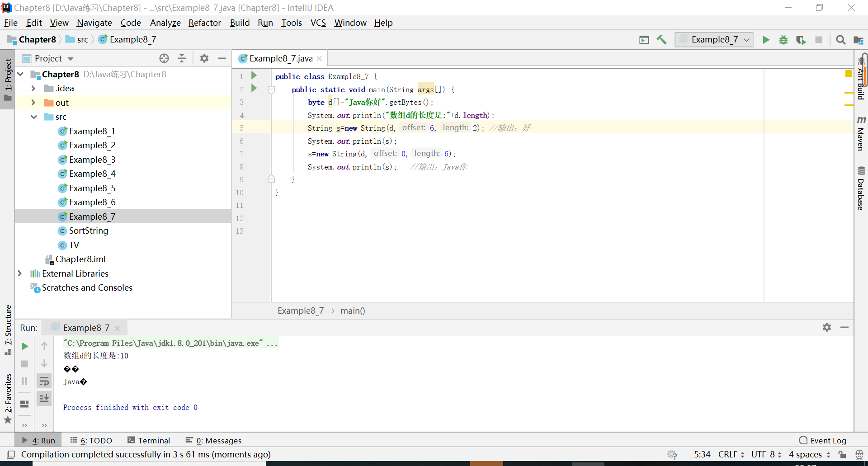Click the Build Project hammer icon
Screen dimensions: 868x466
(661, 40)
